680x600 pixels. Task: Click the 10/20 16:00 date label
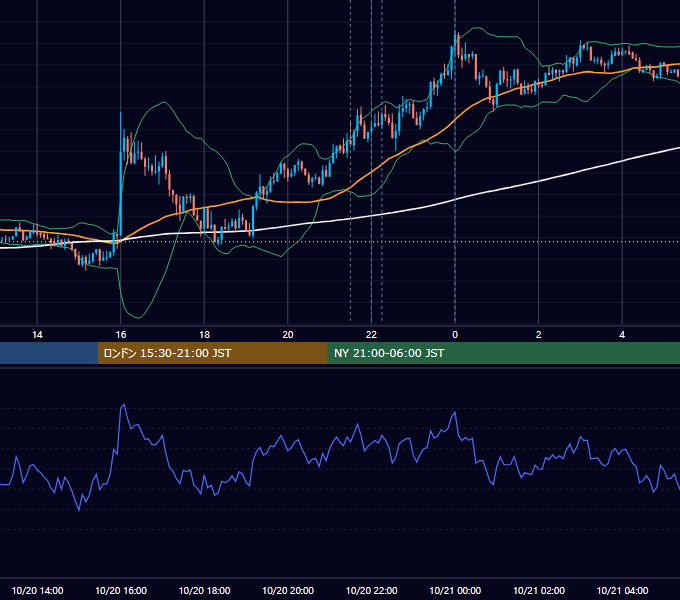[121, 590]
